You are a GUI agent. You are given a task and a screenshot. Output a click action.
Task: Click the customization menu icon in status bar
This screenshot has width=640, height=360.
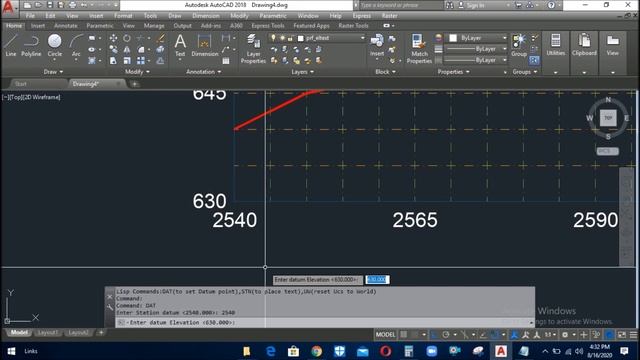633,335
